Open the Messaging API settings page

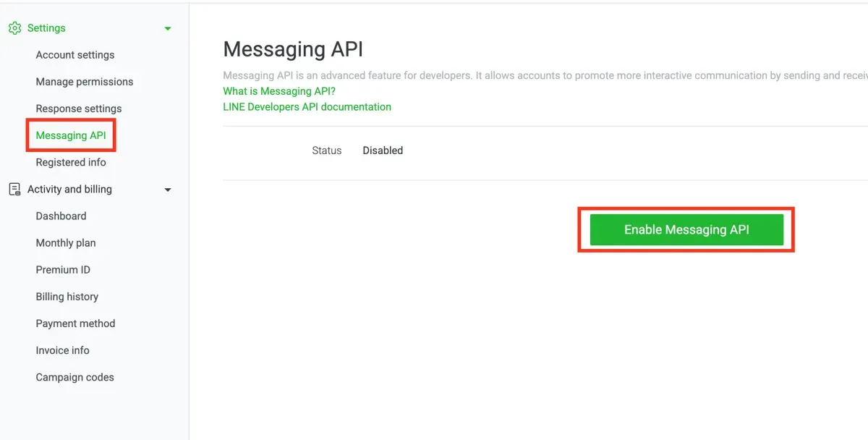point(70,135)
